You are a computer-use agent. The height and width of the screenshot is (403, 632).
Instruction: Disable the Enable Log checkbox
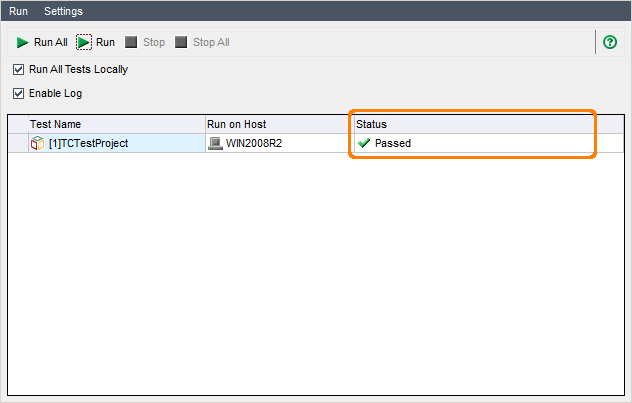tap(18, 94)
